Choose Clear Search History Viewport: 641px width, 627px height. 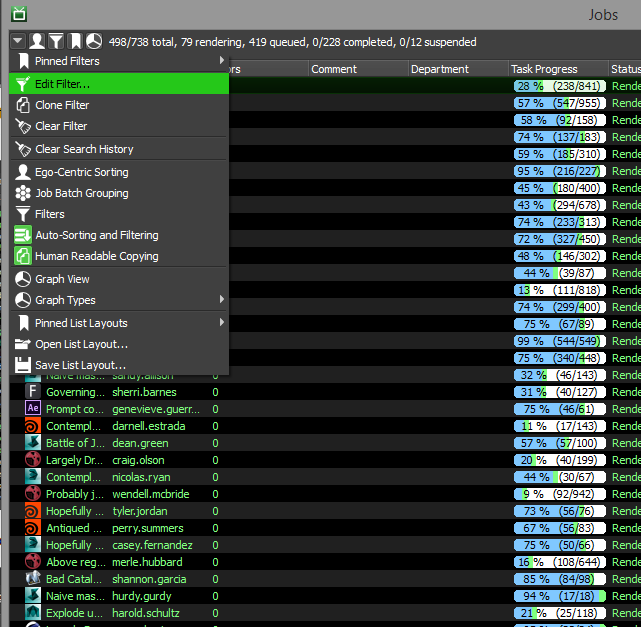(119, 149)
